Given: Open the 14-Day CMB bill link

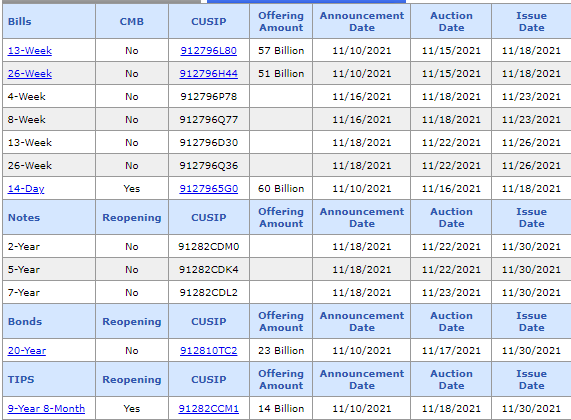Looking at the screenshot, I should (26, 189).
